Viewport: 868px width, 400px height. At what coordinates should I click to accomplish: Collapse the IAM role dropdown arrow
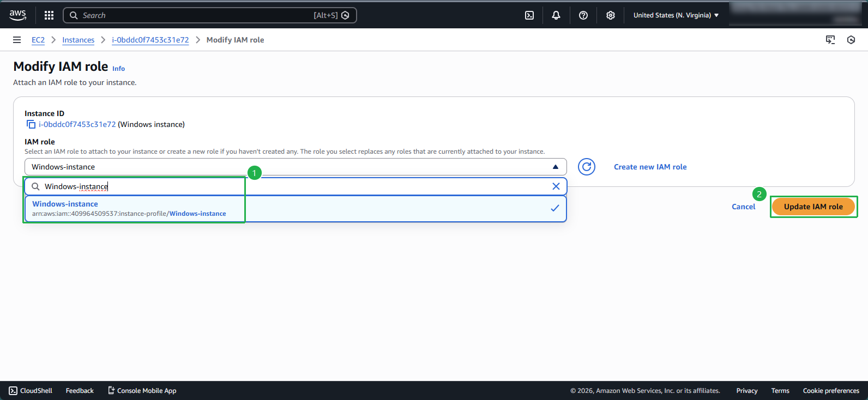pos(556,167)
